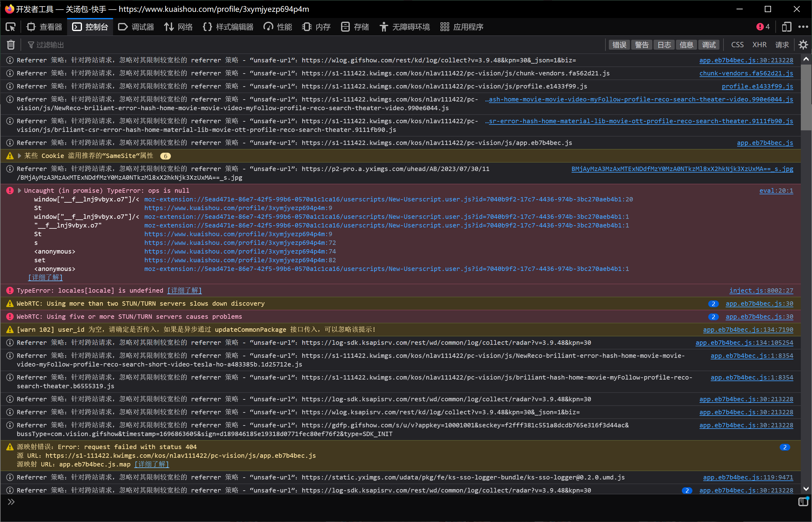Expand the Cookie SameSite warning group
Viewport: 812px width, 522px height.
click(20, 155)
